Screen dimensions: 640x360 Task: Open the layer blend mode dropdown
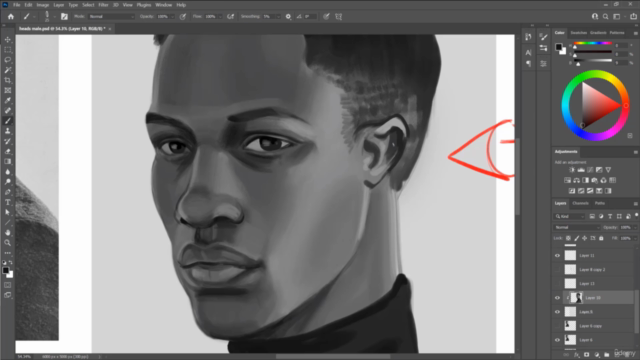coord(576,227)
